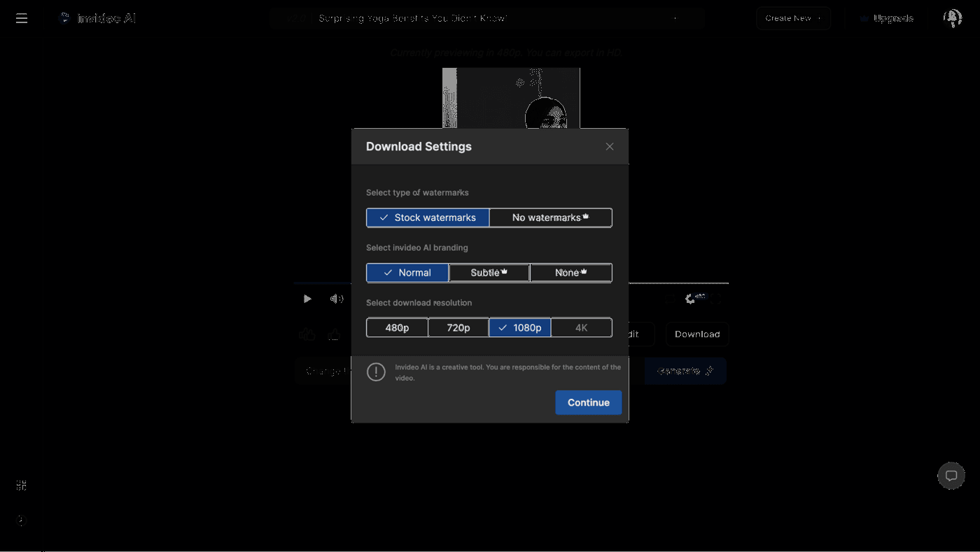
Task: Select Normal invideo AI branding
Action: tap(407, 273)
